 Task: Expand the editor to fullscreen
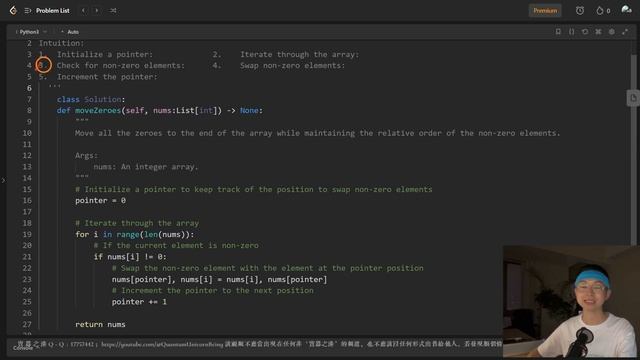point(625,32)
